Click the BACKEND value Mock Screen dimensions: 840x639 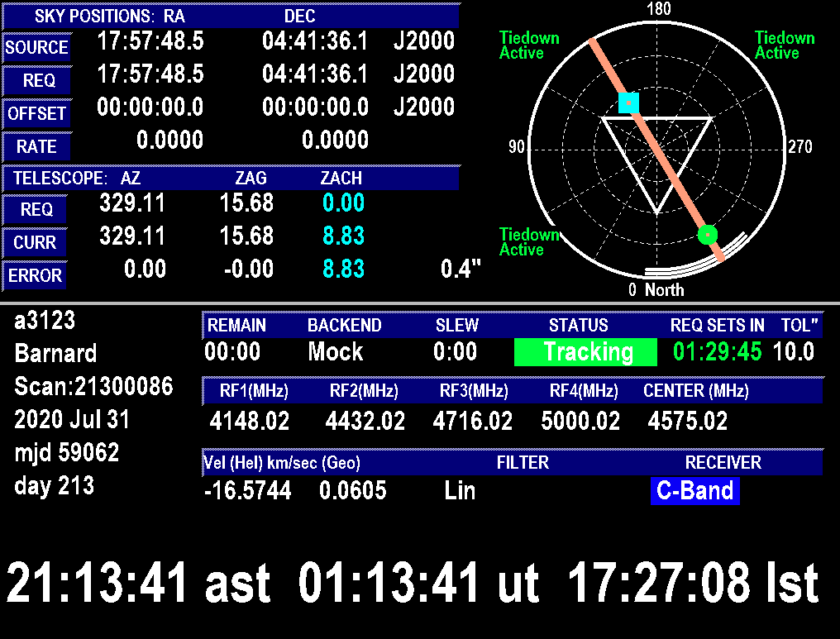tap(336, 352)
